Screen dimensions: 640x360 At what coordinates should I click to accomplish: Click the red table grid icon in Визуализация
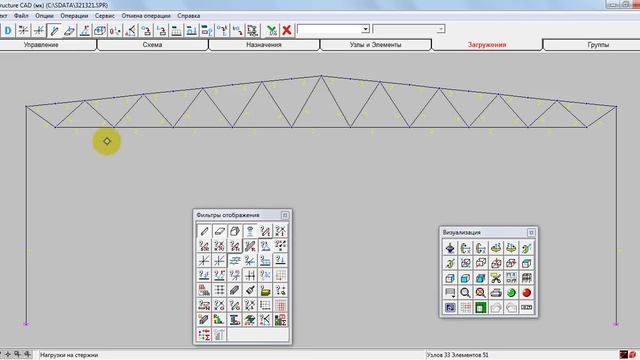[x=465, y=307]
